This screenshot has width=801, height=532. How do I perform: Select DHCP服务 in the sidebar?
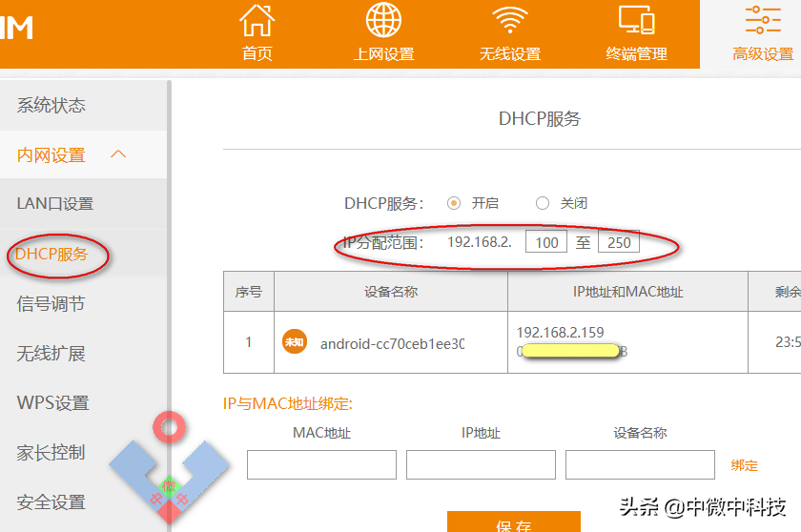click(x=51, y=254)
